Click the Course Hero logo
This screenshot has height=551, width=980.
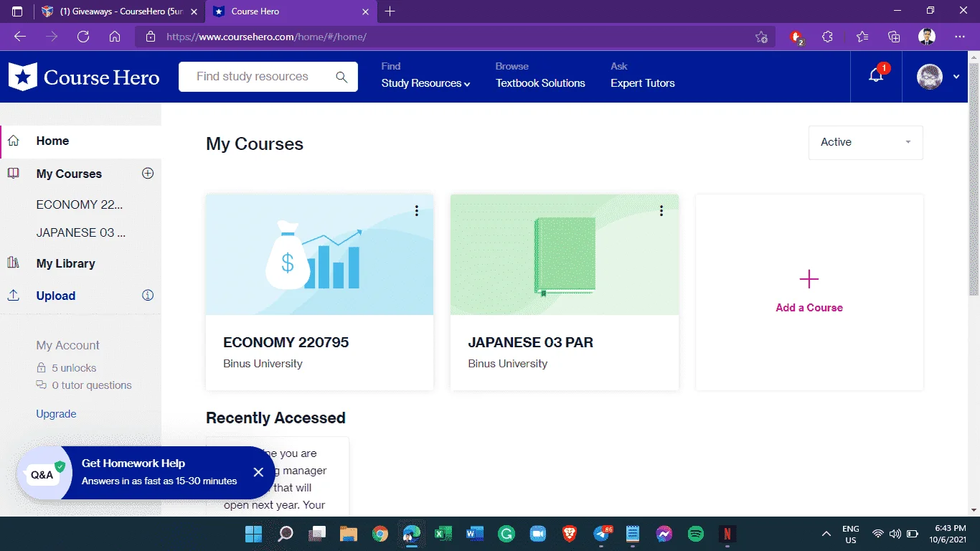point(84,77)
